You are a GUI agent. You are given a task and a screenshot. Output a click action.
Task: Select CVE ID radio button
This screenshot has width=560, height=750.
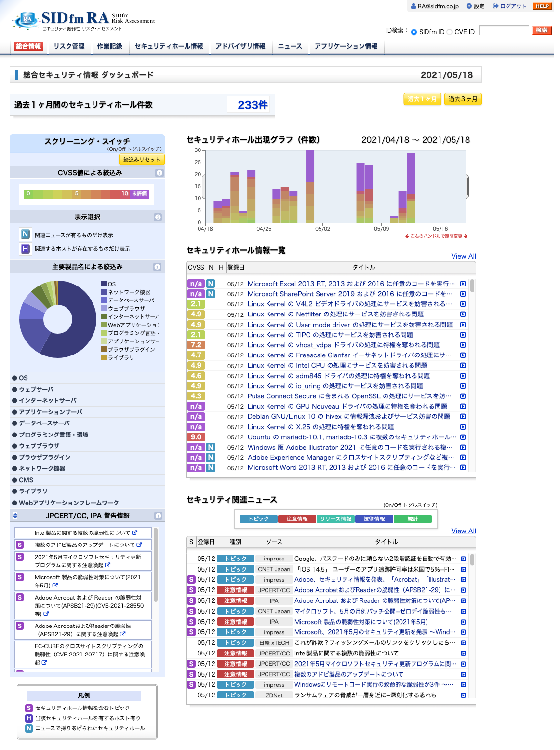tap(450, 32)
